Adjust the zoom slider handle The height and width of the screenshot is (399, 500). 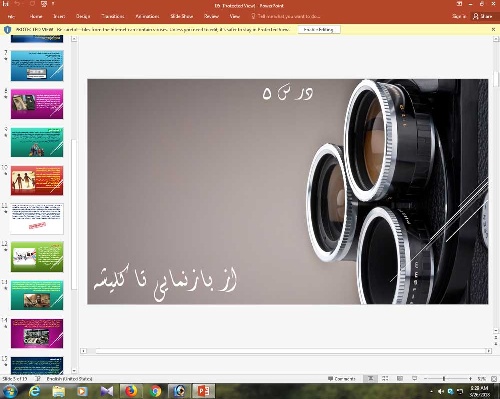[444, 379]
